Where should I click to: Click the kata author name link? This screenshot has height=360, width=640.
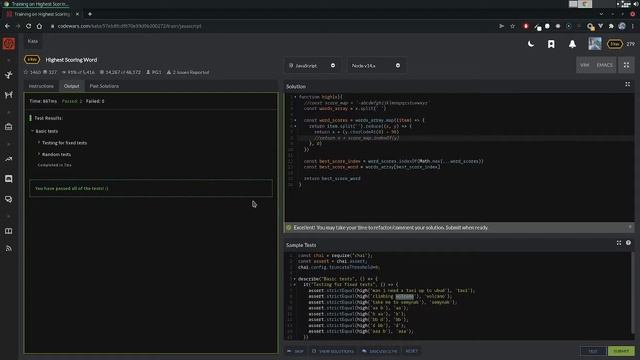[x=154, y=72]
